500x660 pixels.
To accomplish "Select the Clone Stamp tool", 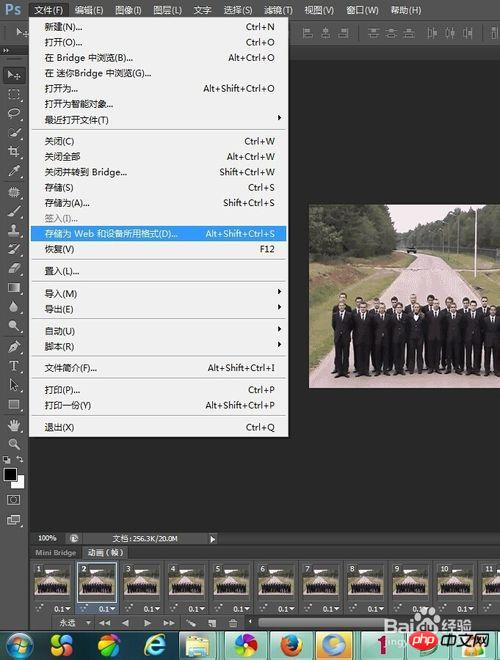I will pos(14,230).
